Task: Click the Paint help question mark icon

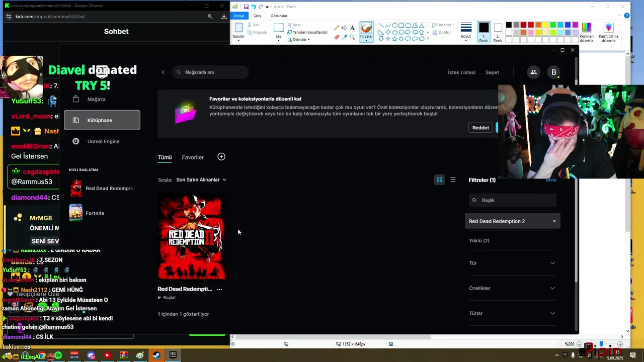Action: click(x=626, y=16)
